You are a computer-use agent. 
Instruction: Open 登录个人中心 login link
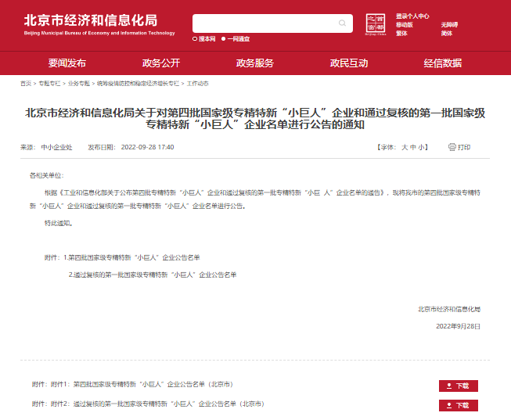412,16
